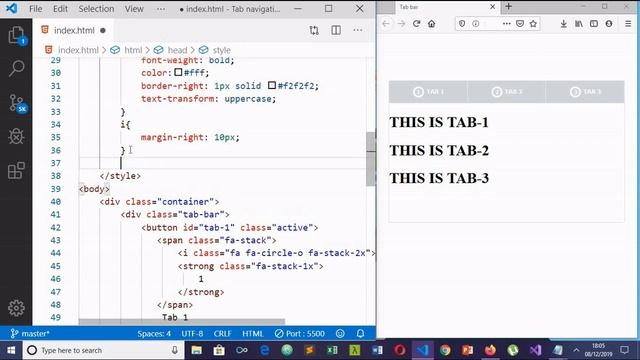The image size is (640, 360).
Task: Open the Windows action center
Action: 624,350
